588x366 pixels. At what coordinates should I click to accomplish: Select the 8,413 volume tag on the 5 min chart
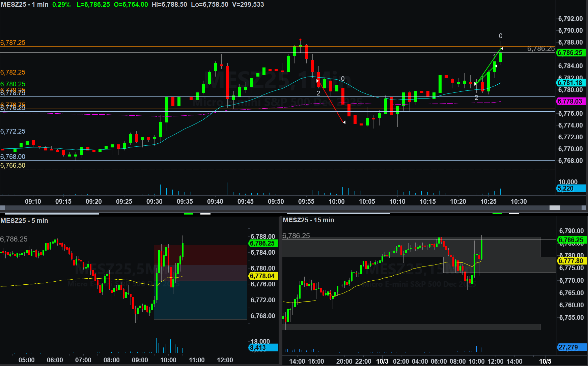pos(263,348)
